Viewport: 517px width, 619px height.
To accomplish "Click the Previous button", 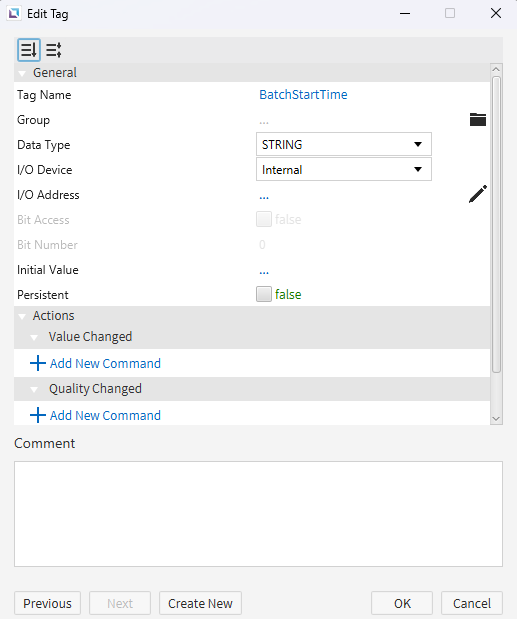I will tap(47, 603).
